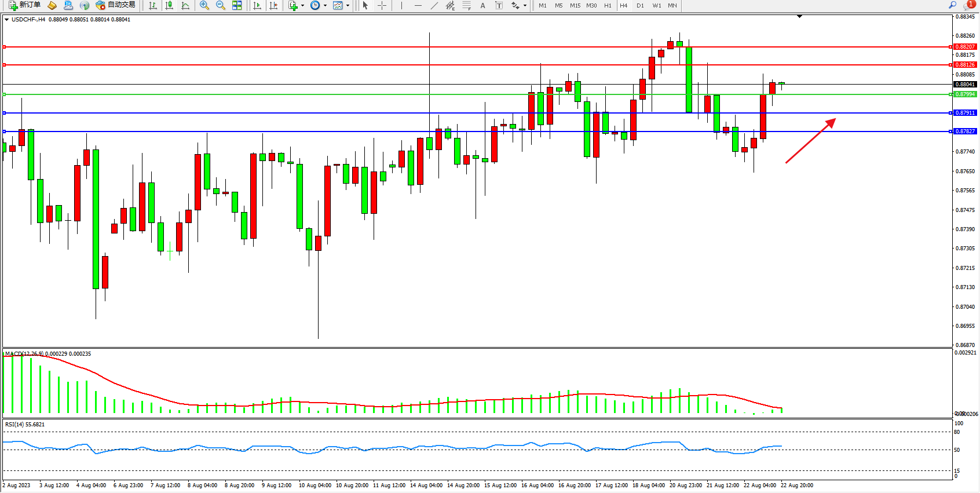Viewport: 980px width, 493px height.
Task: Select the red horizontal line at 0.88207
Action: [463, 47]
